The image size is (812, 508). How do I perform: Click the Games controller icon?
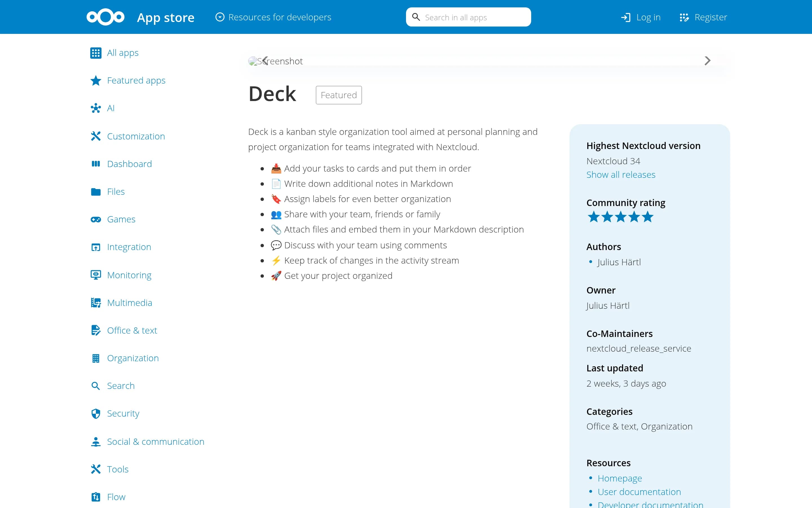(x=96, y=219)
